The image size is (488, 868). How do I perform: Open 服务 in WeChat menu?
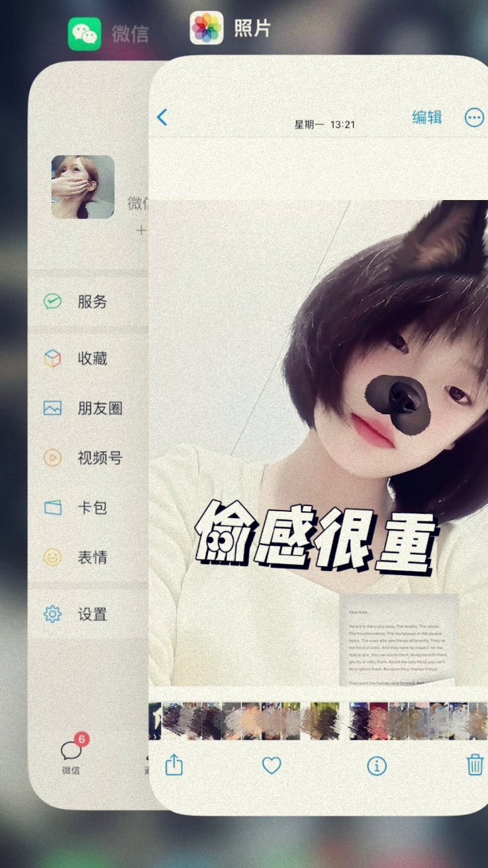[x=92, y=302]
